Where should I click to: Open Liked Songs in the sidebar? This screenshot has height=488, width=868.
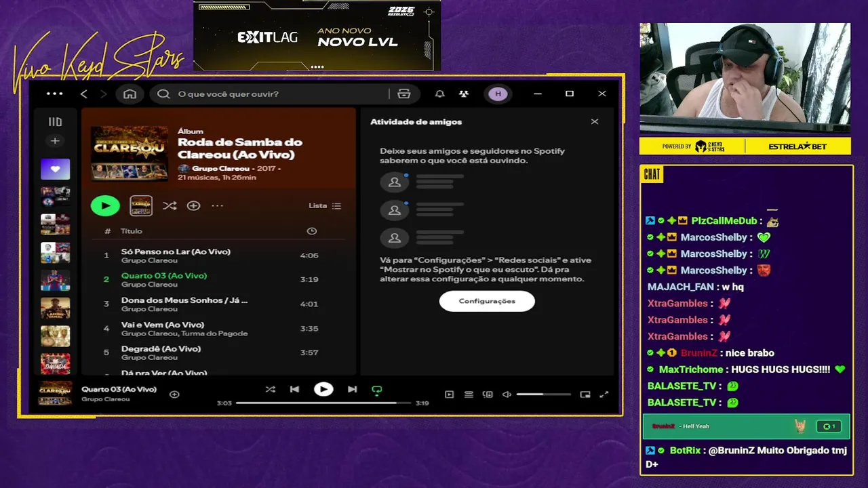coord(55,169)
